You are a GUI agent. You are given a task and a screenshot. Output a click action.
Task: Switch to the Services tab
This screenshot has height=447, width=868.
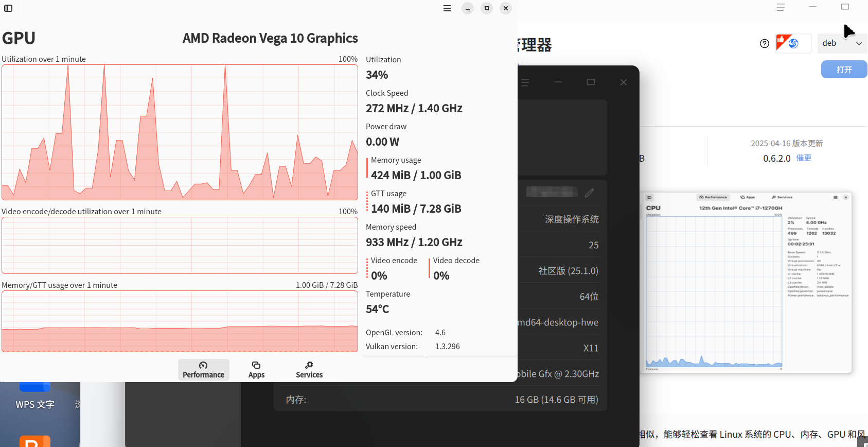309,370
